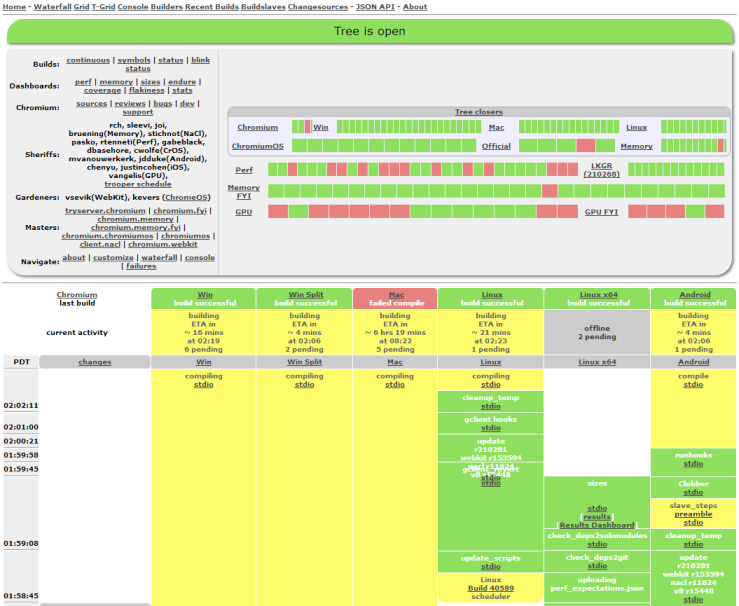Open the endure dashboard link

tap(182, 82)
